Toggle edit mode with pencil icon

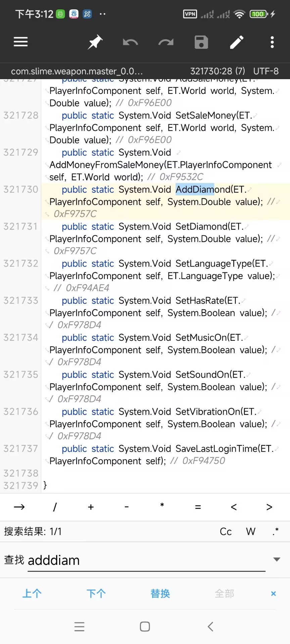click(237, 42)
